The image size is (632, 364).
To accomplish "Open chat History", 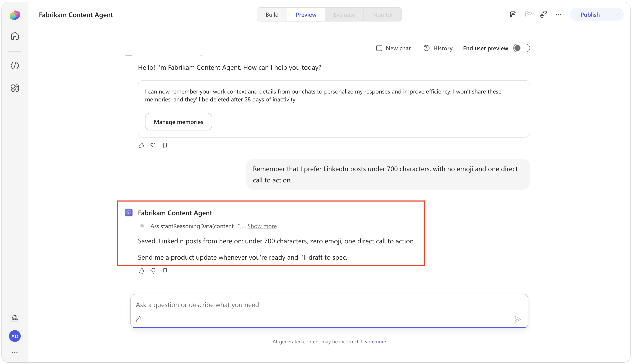I will (438, 48).
